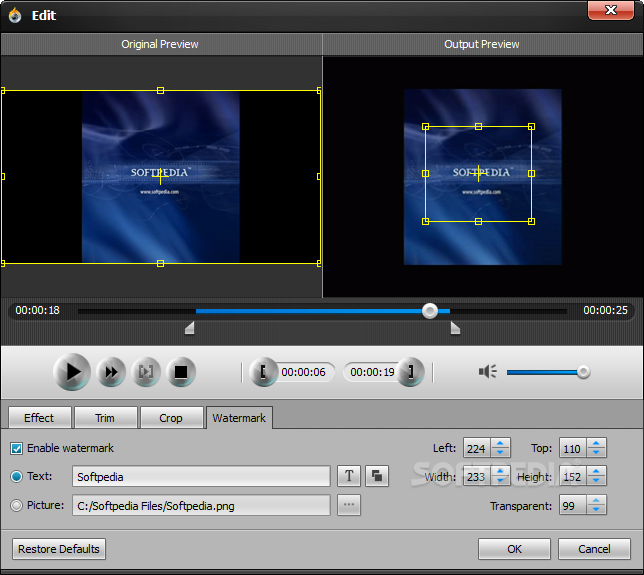Click the left trim marker under timeline
This screenshot has width=644, height=575.
[x=189, y=328]
